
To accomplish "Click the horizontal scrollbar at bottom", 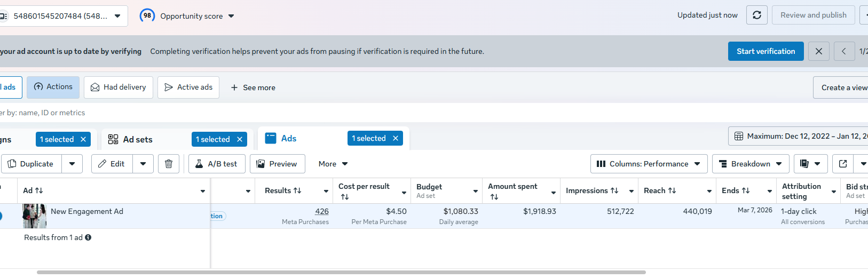I will [342, 272].
